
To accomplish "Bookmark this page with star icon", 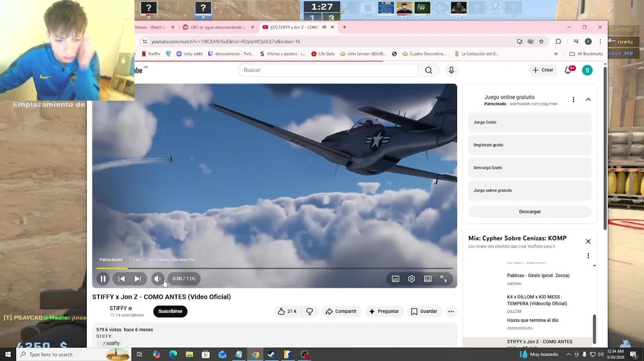I will pyautogui.click(x=541, y=42).
